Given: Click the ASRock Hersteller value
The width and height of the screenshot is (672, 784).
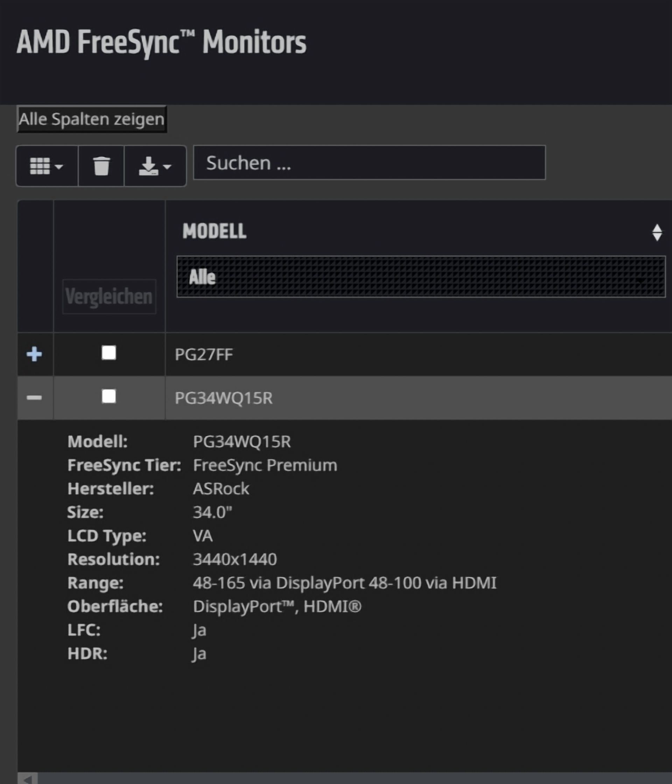Looking at the screenshot, I should (x=221, y=488).
